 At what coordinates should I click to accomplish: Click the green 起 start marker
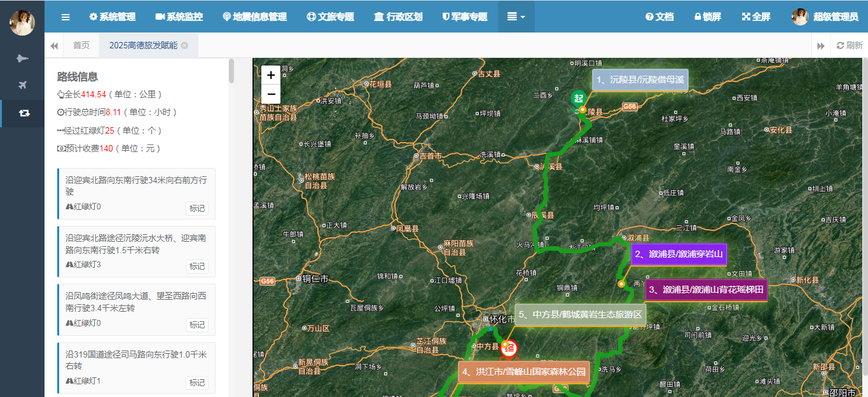[x=578, y=98]
